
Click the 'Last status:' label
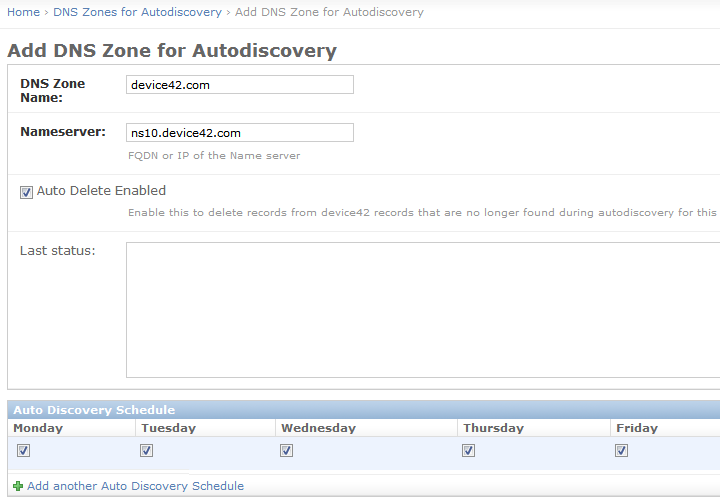pyautogui.click(x=57, y=251)
